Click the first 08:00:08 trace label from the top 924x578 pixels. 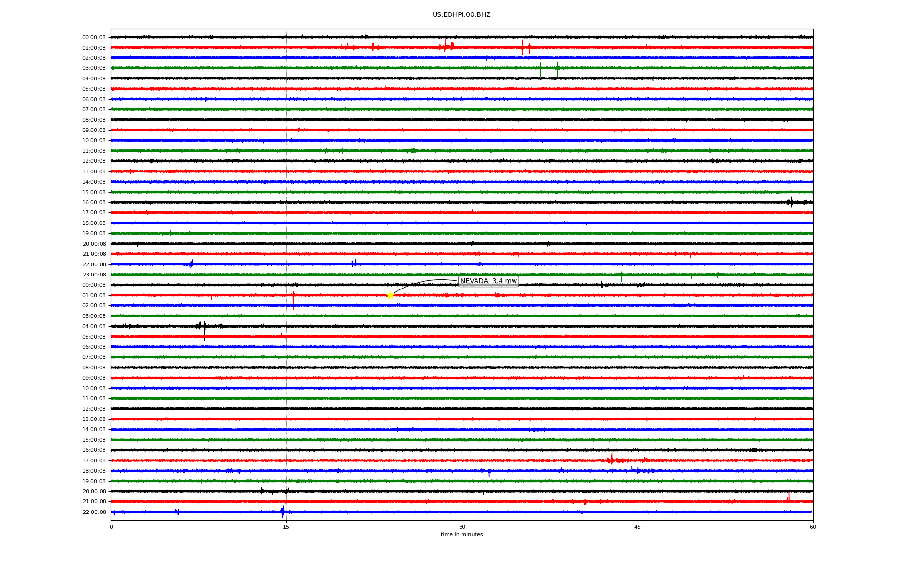pos(94,120)
